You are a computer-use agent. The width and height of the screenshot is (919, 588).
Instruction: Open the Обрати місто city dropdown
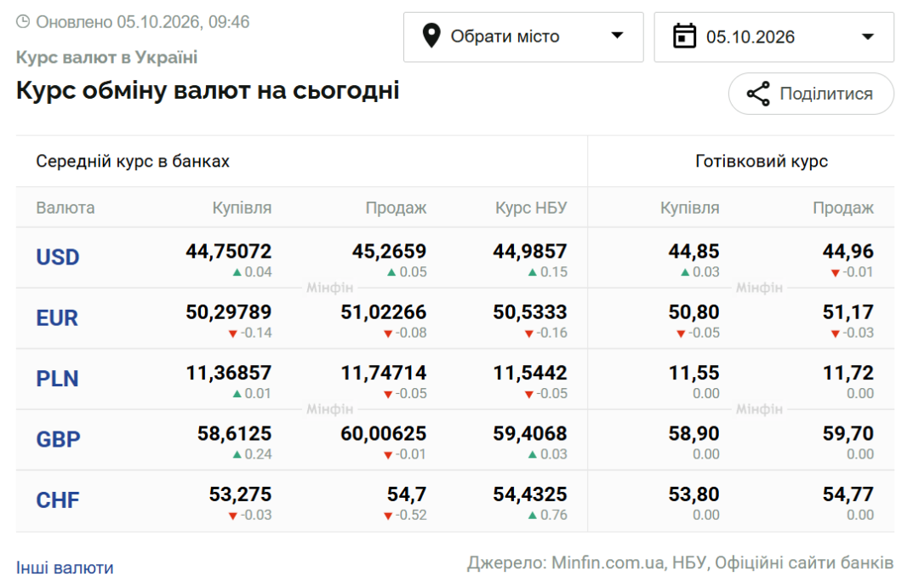(523, 37)
